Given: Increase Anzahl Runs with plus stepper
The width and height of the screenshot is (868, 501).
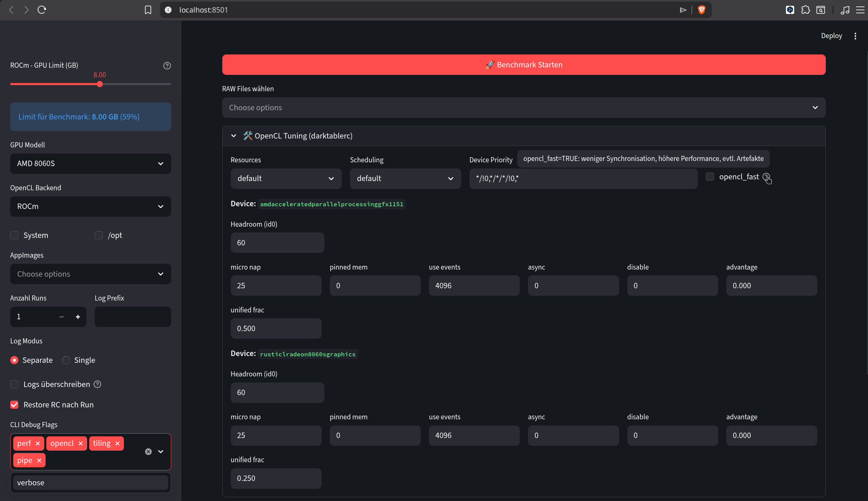Looking at the screenshot, I should [x=78, y=317].
